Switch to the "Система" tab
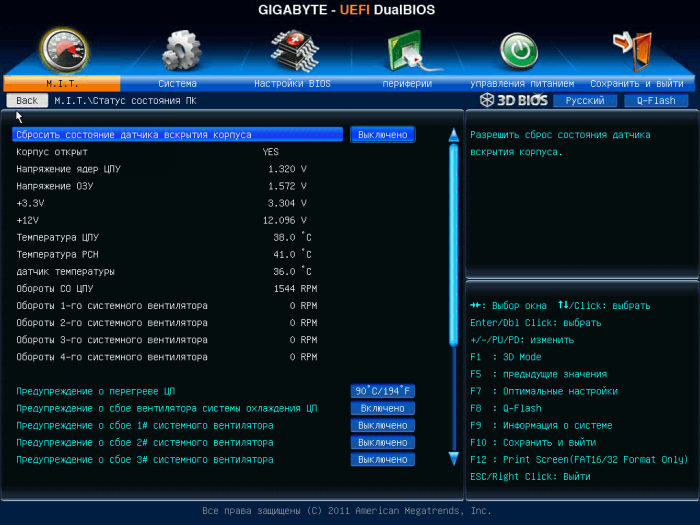700x525 pixels. [x=177, y=84]
